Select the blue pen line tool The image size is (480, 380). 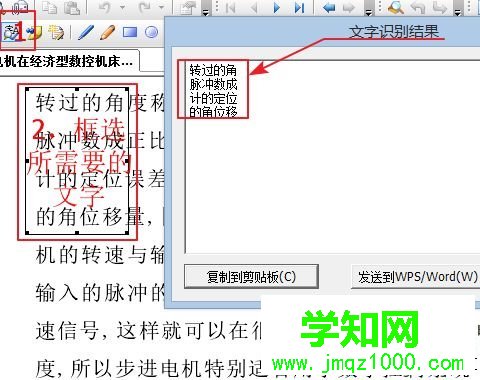tap(86, 32)
